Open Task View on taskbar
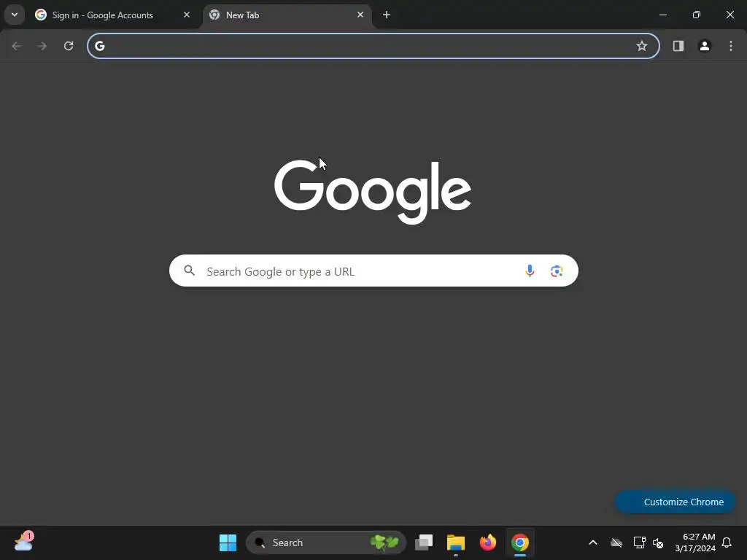Image resolution: width=747 pixels, height=560 pixels. click(424, 542)
